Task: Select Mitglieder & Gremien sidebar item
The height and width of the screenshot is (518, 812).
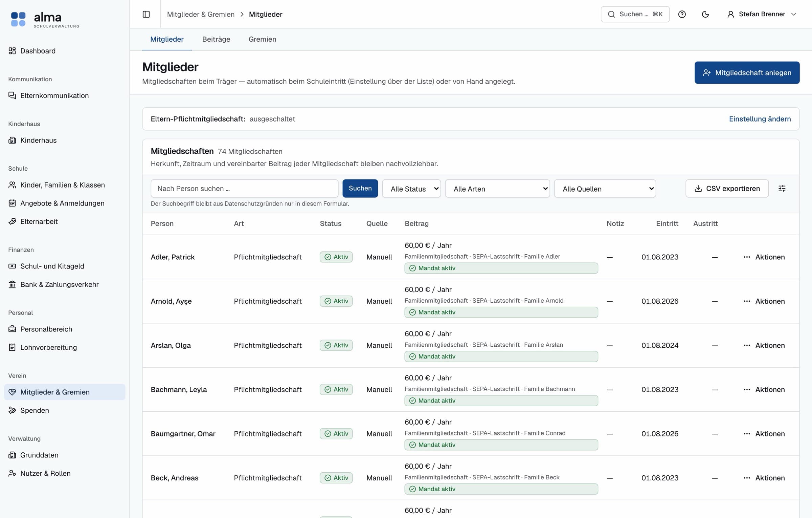Action: (x=65, y=392)
